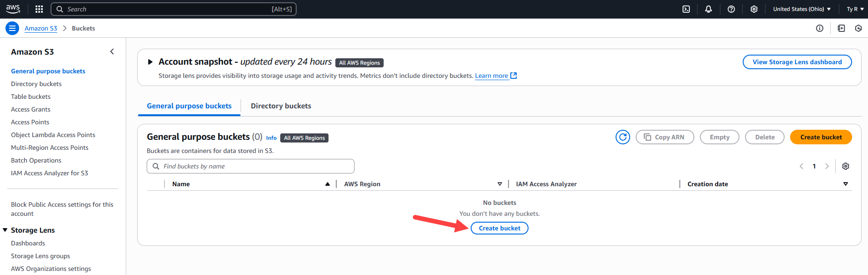Viewport: 868px width, 275px height.
Task: Sort by AWS Region column arrow
Action: pos(500,184)
